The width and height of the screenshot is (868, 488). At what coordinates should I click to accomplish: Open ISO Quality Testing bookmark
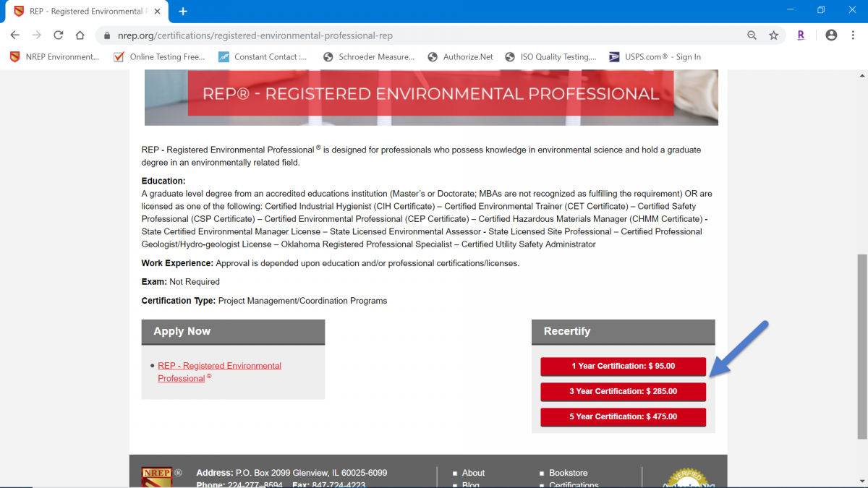click(x=551, y=57)
